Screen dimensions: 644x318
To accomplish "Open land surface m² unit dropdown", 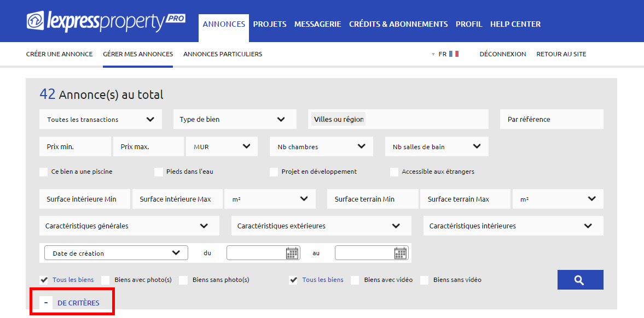I will pos(558,199).
